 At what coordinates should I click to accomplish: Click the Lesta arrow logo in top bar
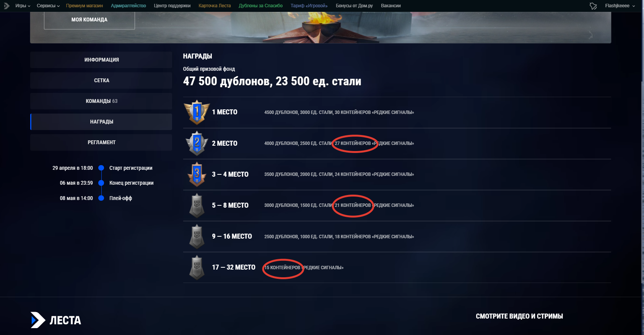(7, 6)
